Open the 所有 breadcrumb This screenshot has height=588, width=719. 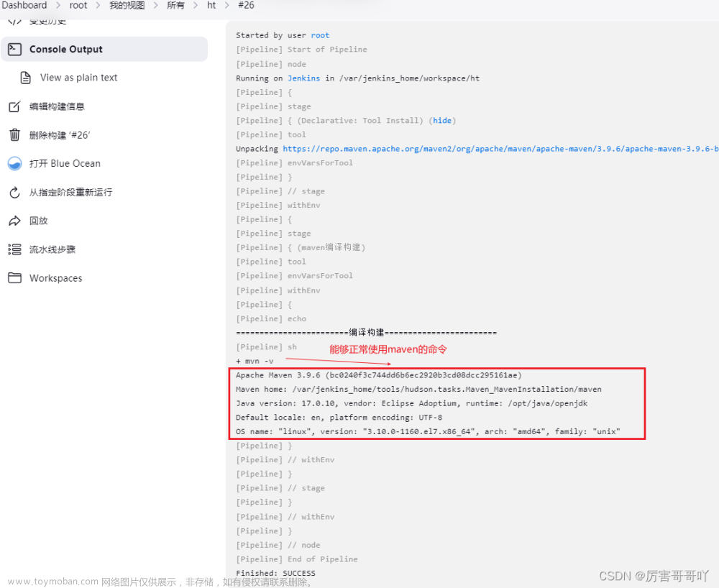tap(175, 5)
